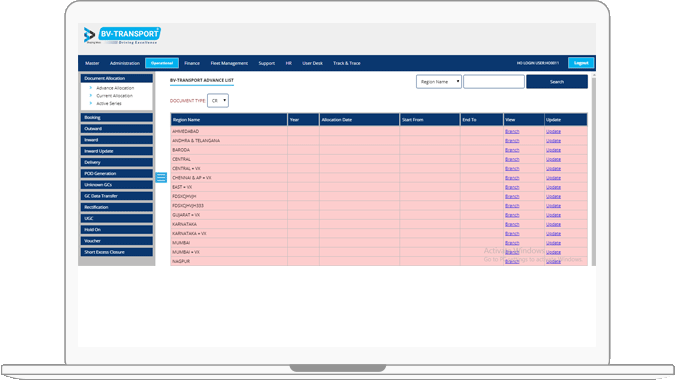Open Advance Allocation in sidebar
This screenshot has height=380, width=675.
(x=115, y=88)
